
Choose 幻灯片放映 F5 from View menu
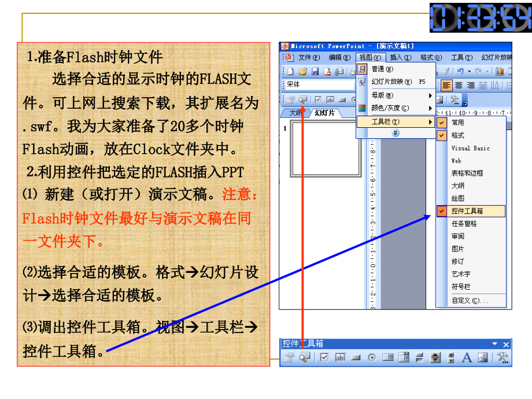coord(396,82)
